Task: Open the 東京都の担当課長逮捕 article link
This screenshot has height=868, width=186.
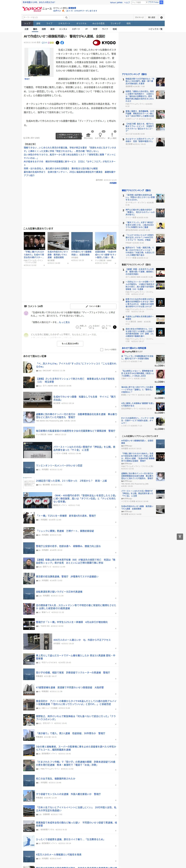Action: (x=67, y=576)
